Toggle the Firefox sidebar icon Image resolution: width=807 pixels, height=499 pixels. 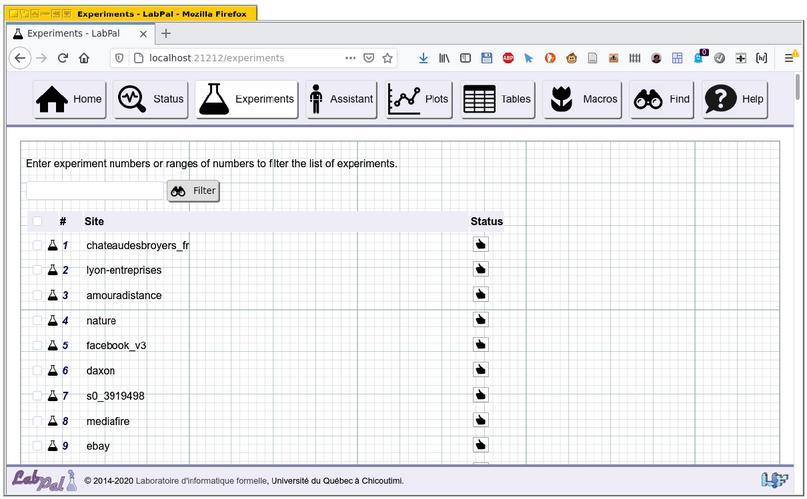[465, 58]
